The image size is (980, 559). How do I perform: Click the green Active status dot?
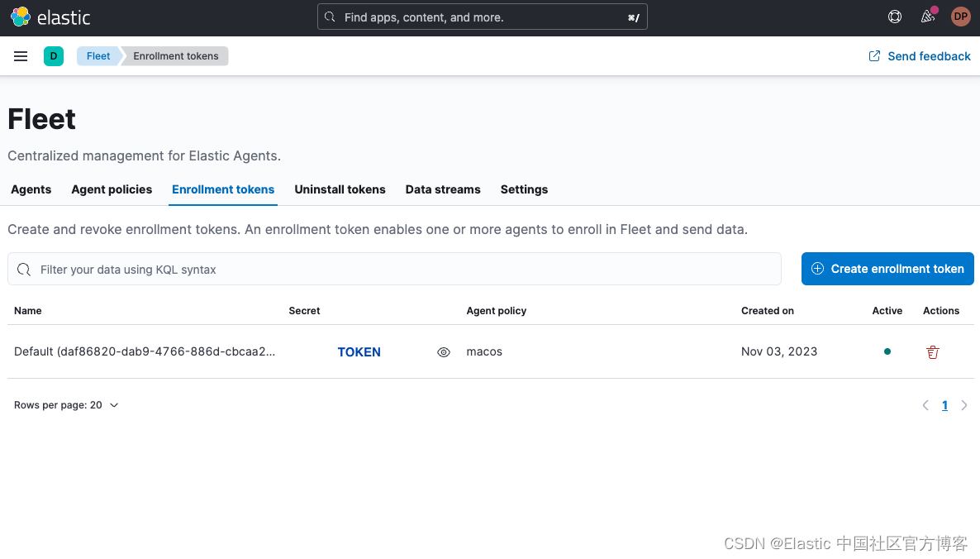(887, 351)
